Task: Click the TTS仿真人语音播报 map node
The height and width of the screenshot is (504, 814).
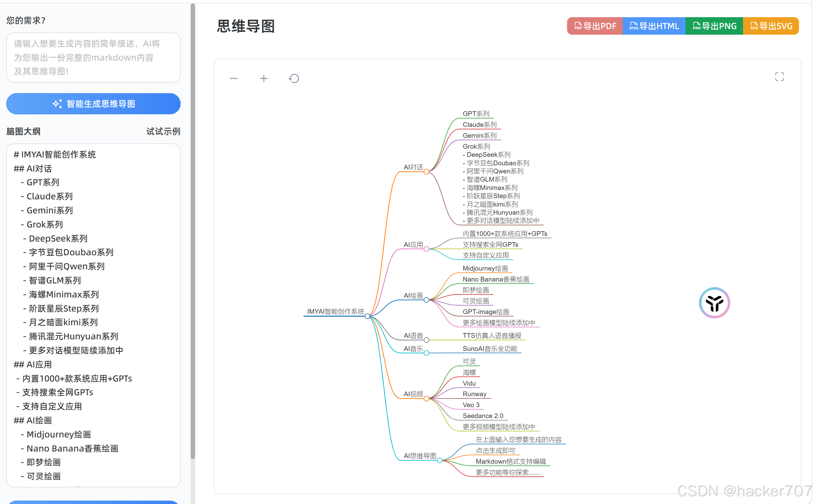Action: [492, 336]
